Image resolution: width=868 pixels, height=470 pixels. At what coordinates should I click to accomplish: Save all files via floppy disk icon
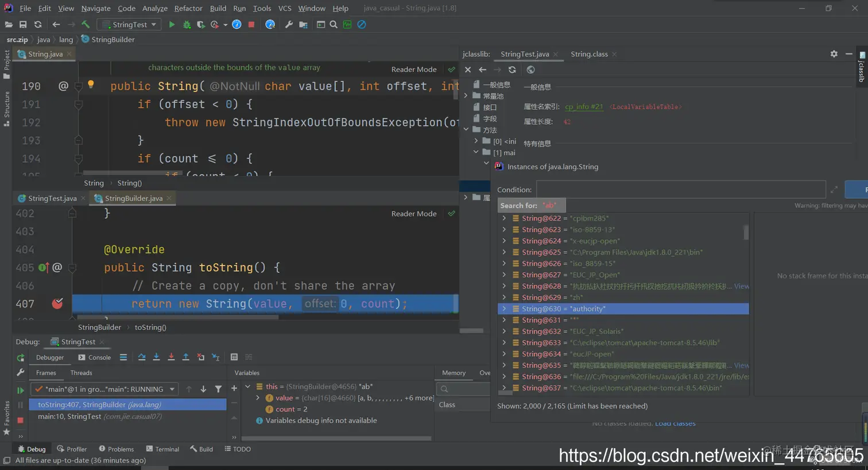point(23,25)
